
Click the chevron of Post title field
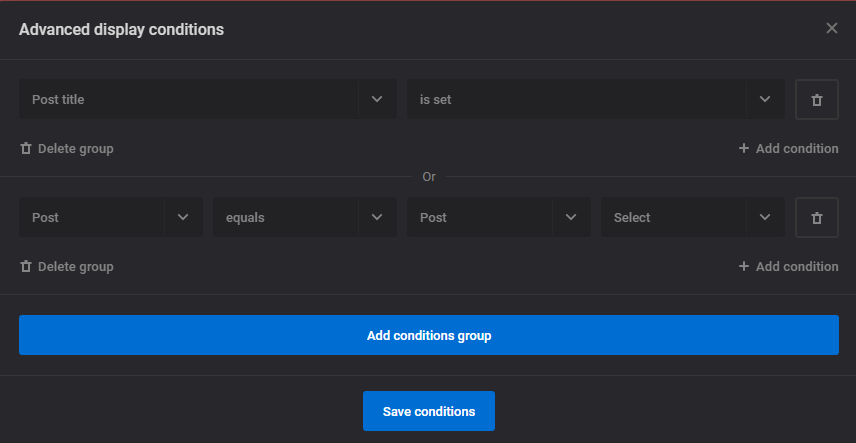tap(377, 99)
